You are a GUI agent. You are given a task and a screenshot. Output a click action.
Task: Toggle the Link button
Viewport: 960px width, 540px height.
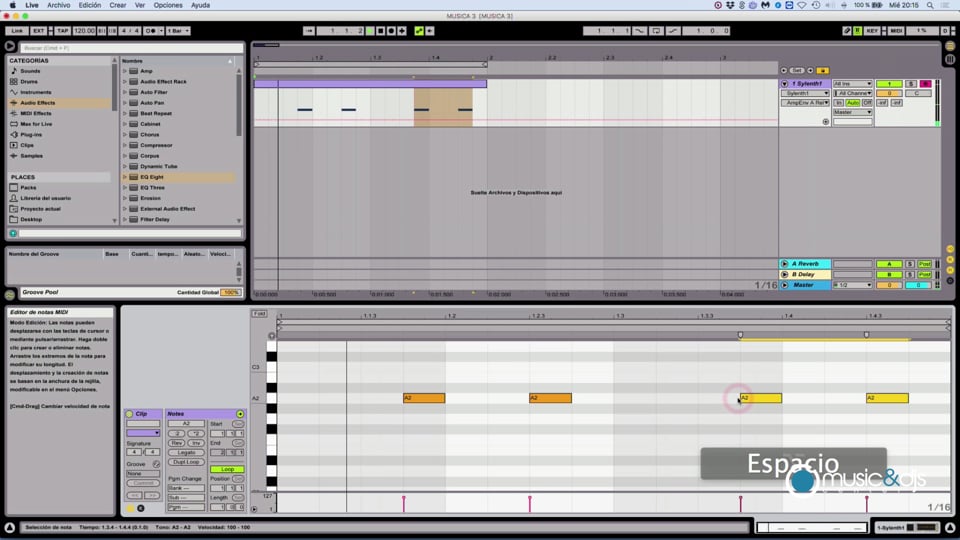(17, 31)
